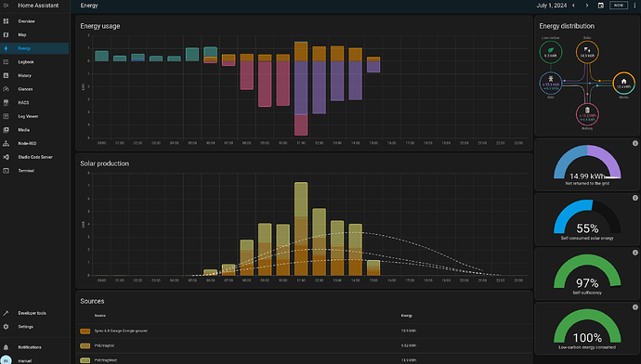The image size is (641, 364).
Task: Open the History chart icon
Action: coord(6,75)
